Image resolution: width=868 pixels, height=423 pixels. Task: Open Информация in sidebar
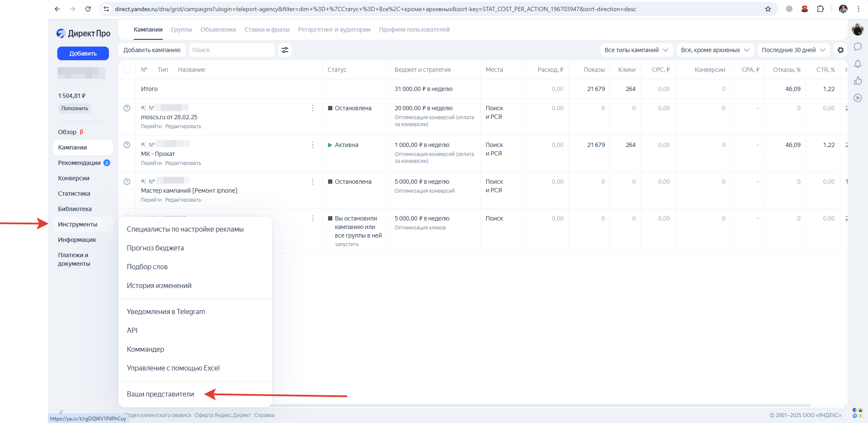77,240
